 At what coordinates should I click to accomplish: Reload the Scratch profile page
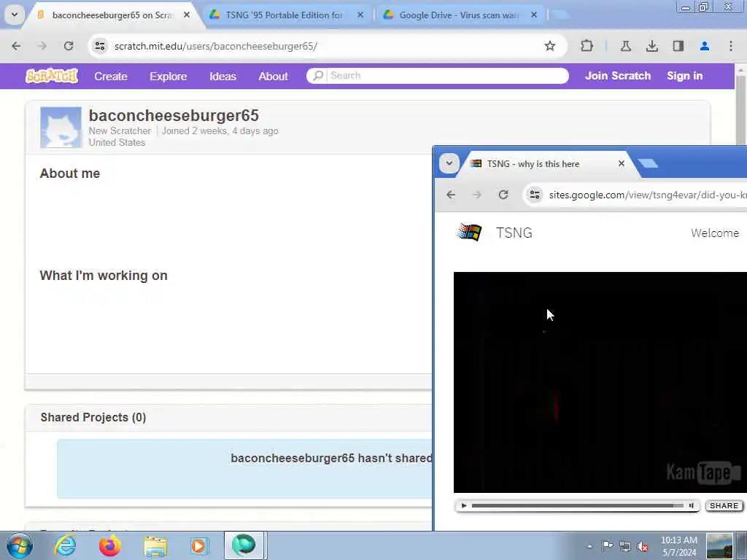[x=69, y=46]
